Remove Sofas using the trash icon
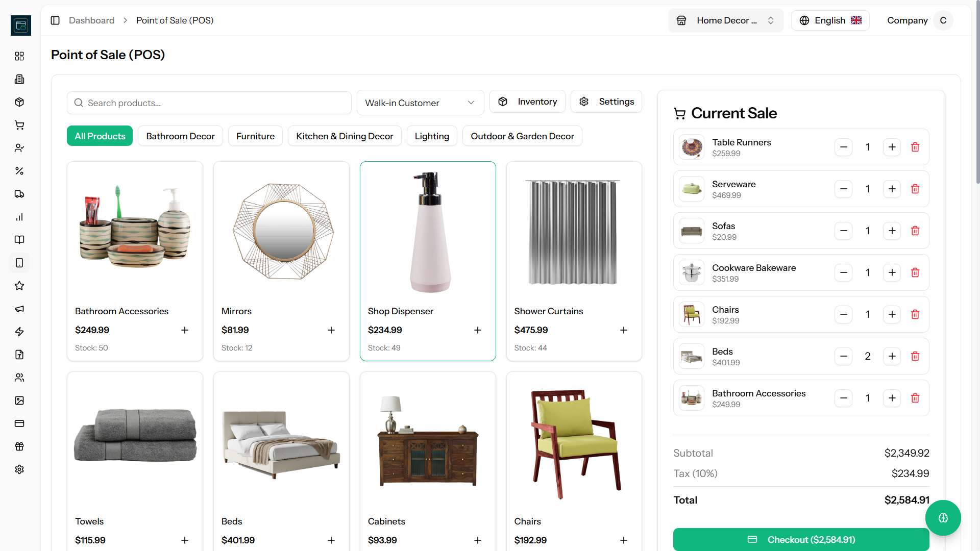The height and width of the screenshot is (551, 980). (x=915, y=231)
